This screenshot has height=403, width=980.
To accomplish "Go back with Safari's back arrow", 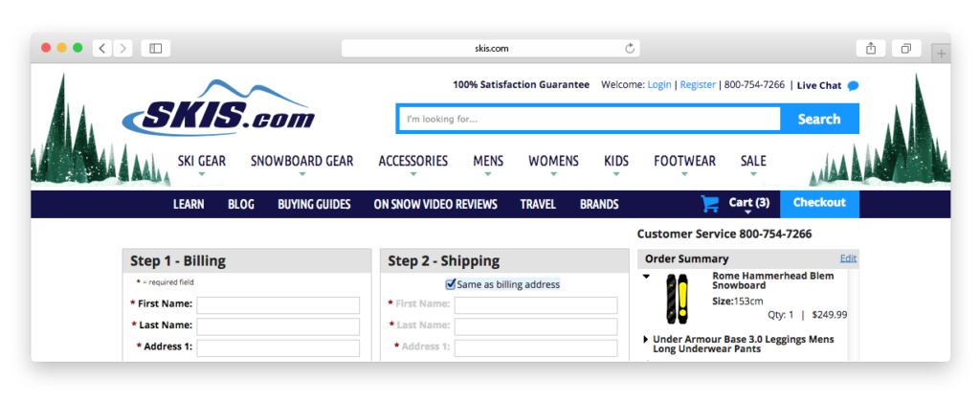I will 101,48.
